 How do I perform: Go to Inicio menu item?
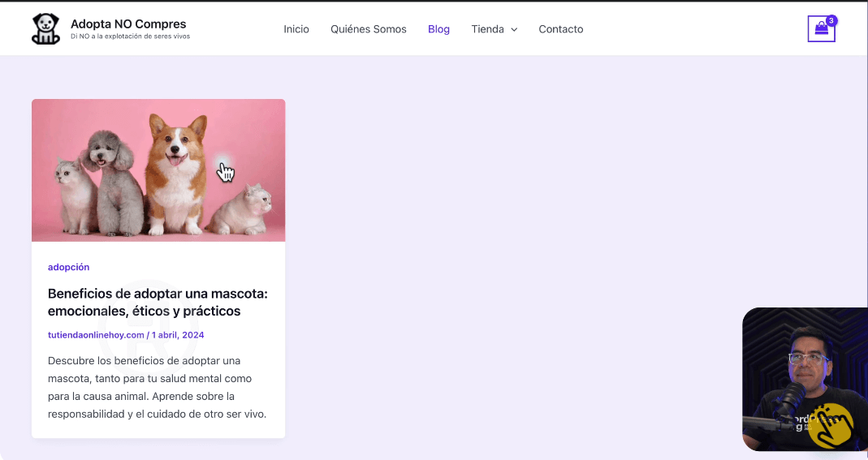[296, 29]
